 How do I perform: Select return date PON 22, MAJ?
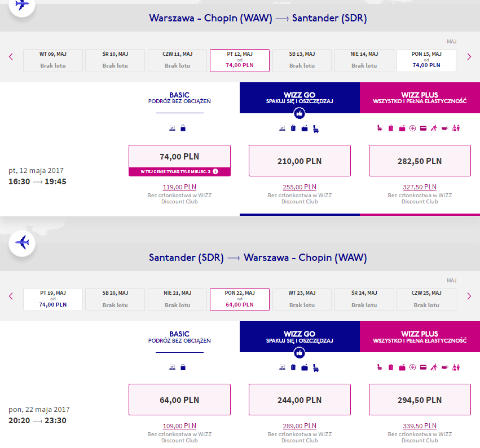pyautogui.click(x=240, y=299)
